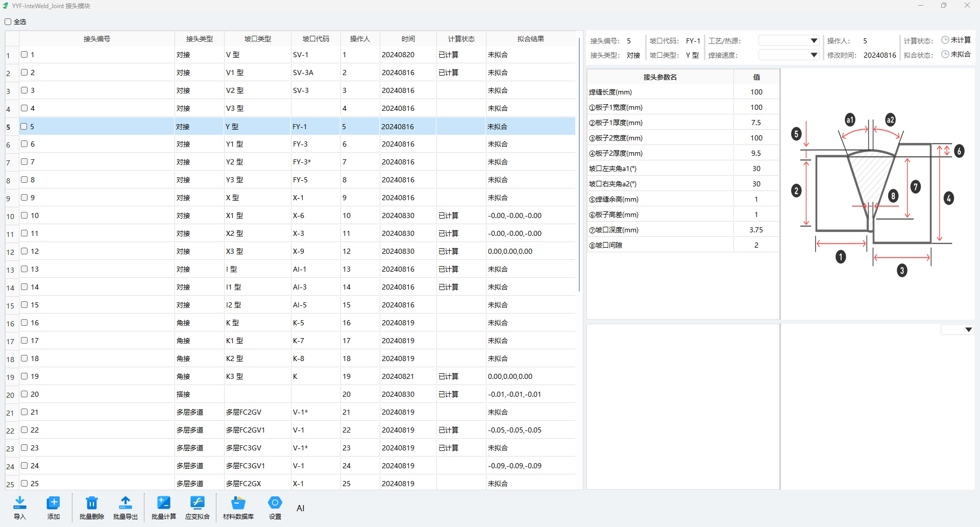Click the 批量删除 trash icon
Image resolution: width=980 pixels, height=527 pixels.
92,503
